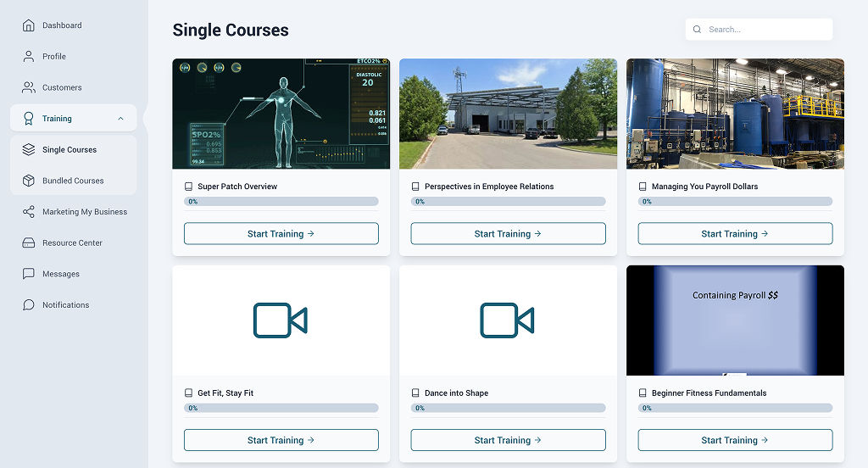Click the Messages speech bubble icon
The image size is (868, 468).
[29, 274]
